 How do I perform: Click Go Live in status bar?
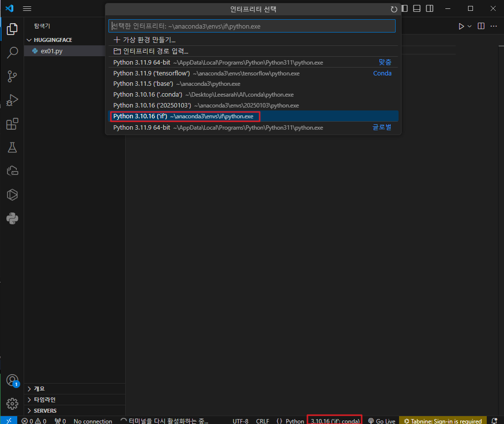pos(381,421)
